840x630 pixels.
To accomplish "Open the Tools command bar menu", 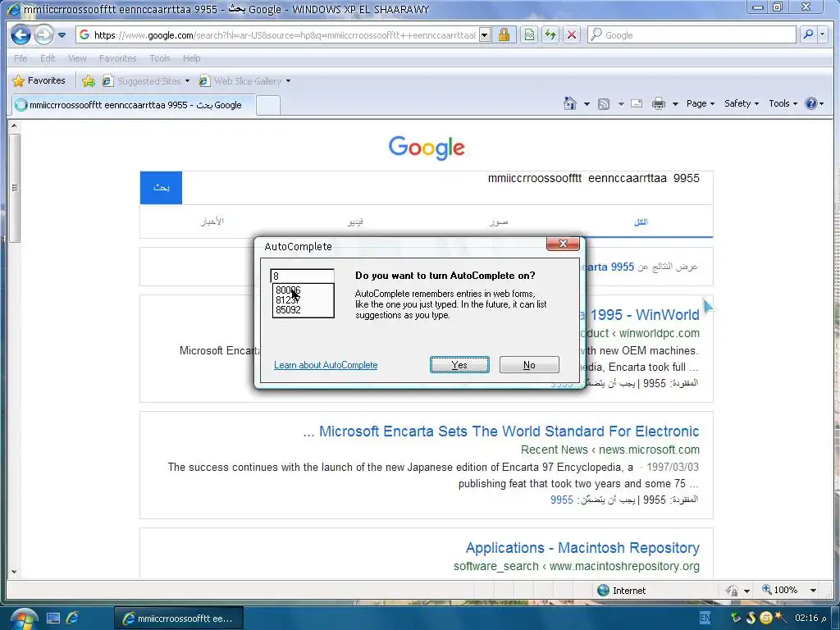I will click(x=783, y=104).
